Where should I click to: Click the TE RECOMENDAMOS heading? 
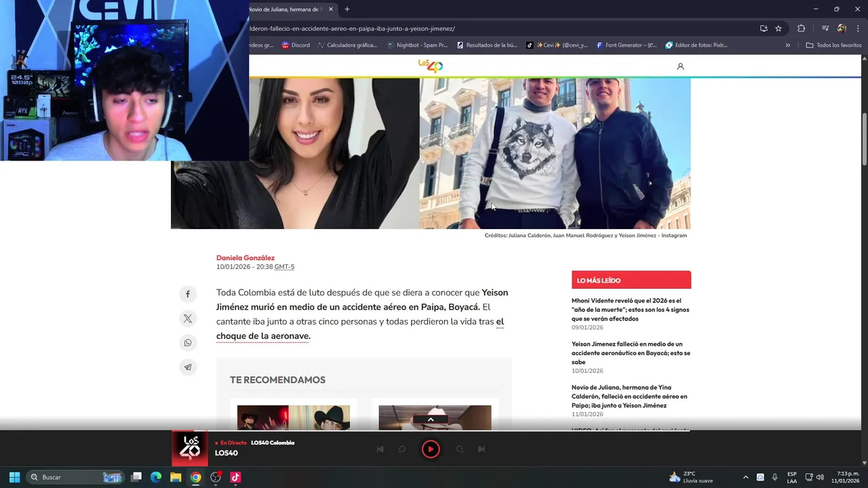click(277, 380)
